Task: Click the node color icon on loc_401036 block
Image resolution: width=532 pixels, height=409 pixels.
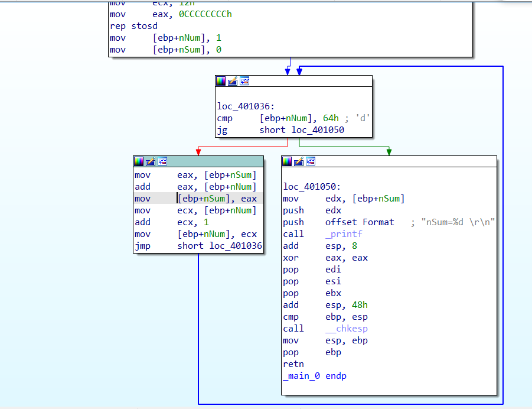Action: click(221, 81)
